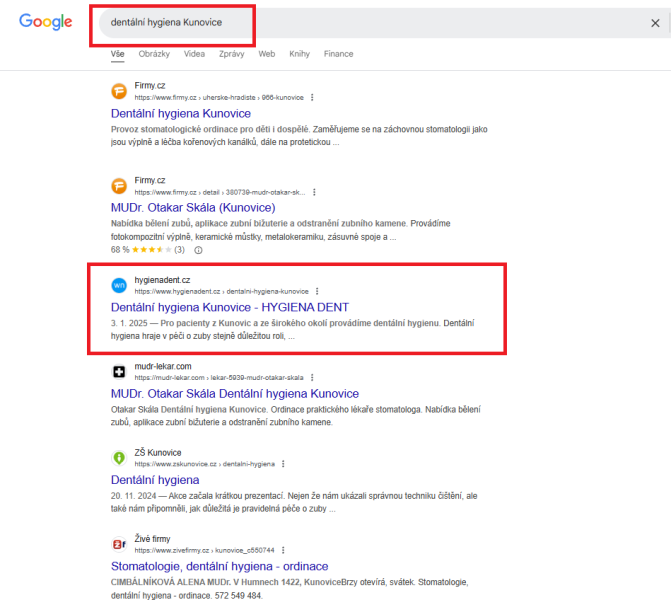Open the Dentální hygiena Kunovice Firmy.cz link
The width and height of the screenshot is (671, 600).
(x=181, y=113)
